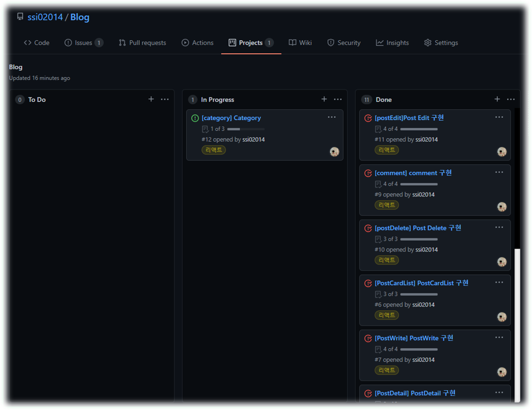Viewport: 532px width, 410px height.
Task: Click the Done column scrollbar
Action: (x=517, y=325)
